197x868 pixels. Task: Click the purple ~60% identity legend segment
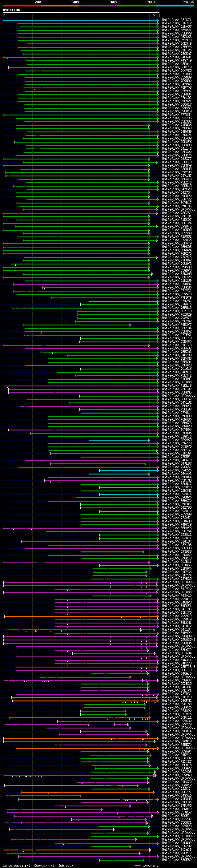coord(98,6)
